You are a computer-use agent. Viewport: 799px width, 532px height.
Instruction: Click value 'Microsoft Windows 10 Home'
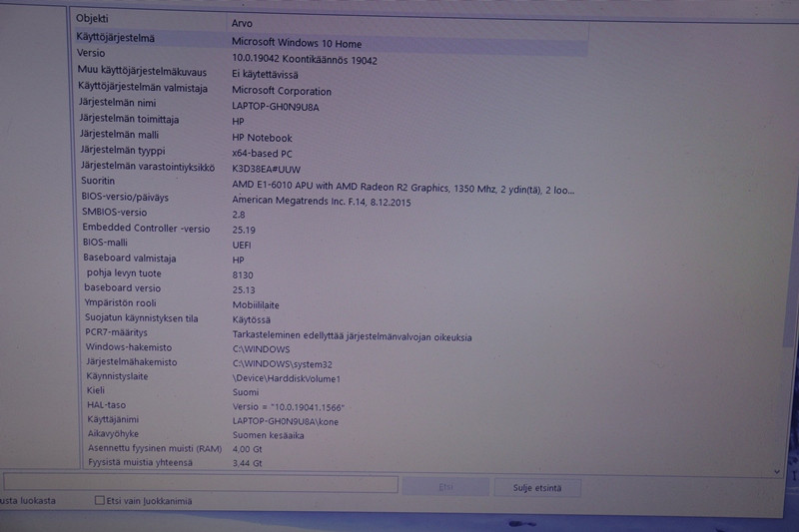coord(297,43)
